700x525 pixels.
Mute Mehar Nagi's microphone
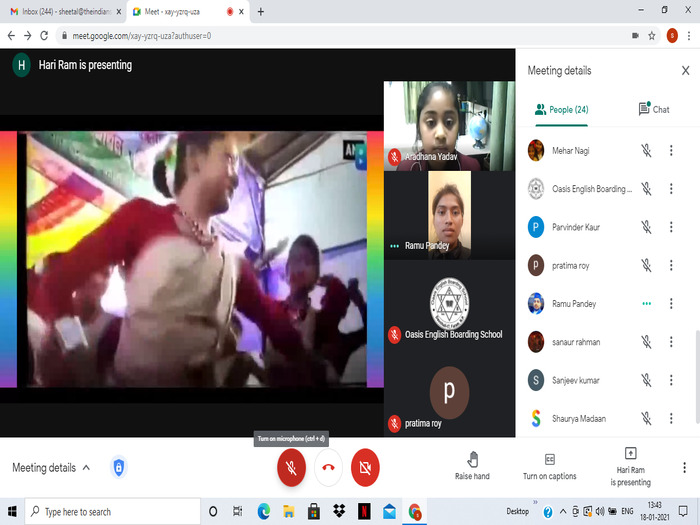coord(646,150)
